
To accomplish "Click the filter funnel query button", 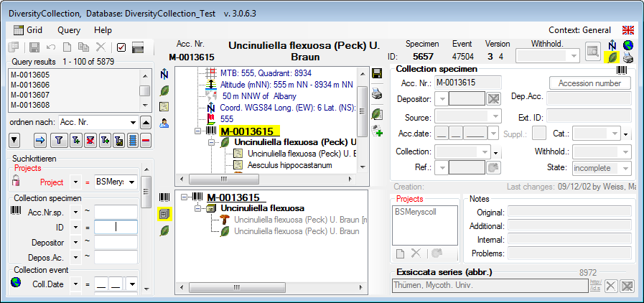I will coord(59,141).
